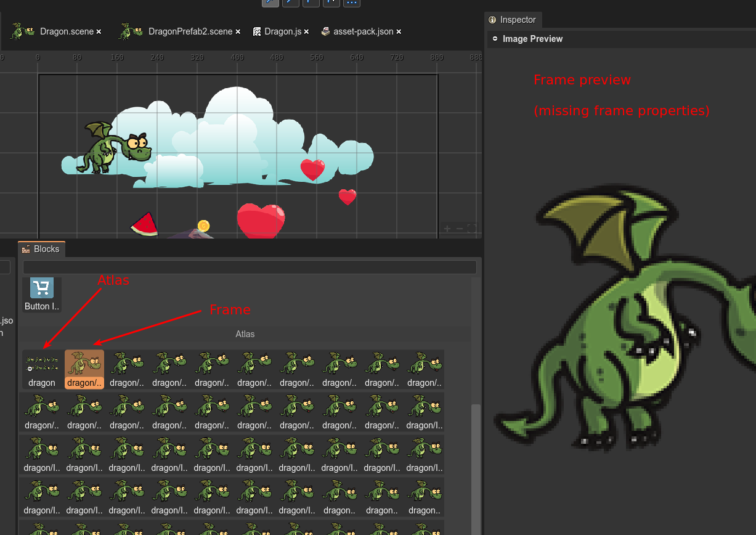
Task: Select the first translate tool icon in toolbar
Action: coord(270,2)
